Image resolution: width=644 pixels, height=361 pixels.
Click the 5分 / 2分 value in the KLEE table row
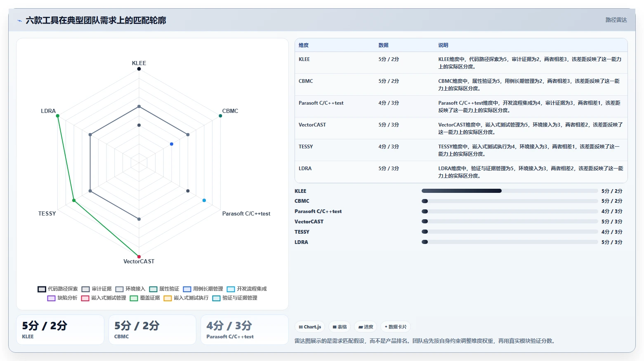(x=389, y=59)
